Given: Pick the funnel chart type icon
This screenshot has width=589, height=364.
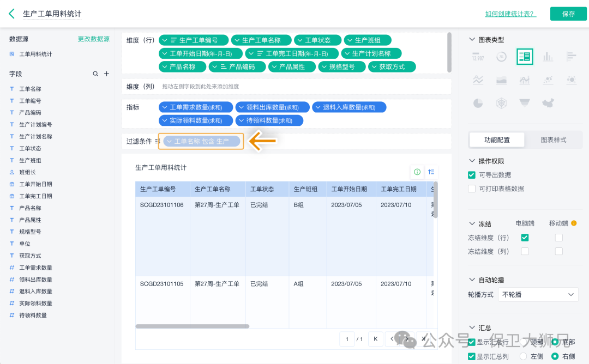Looking at the screenshot, I should (x=525, y=103).
